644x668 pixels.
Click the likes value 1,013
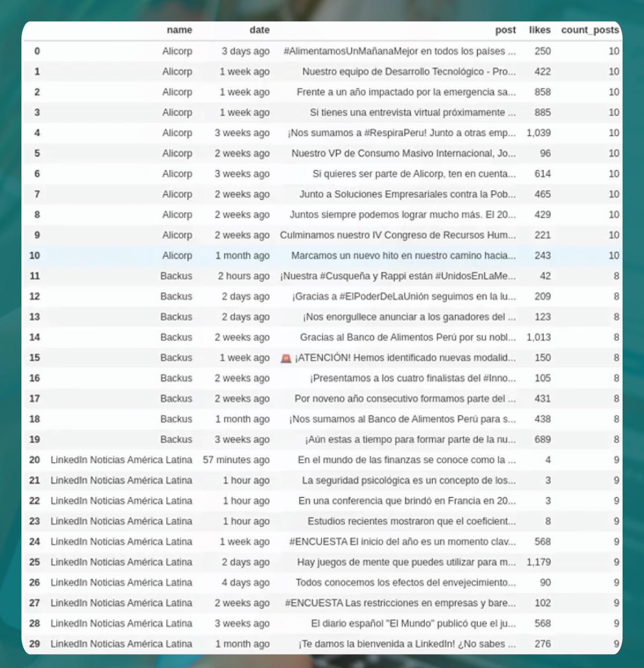pyautogui.click(x=538, y=337)
